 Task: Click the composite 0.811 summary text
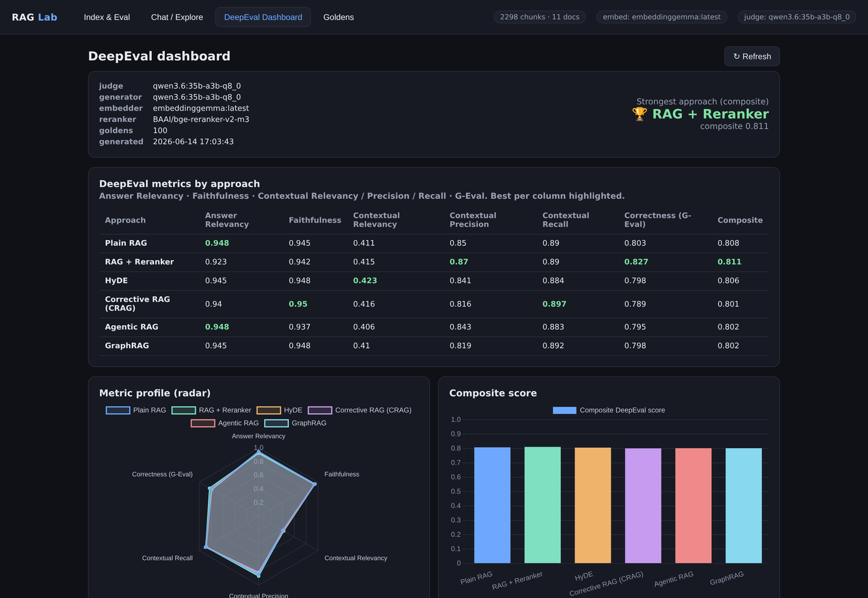[x=734, y=126]
